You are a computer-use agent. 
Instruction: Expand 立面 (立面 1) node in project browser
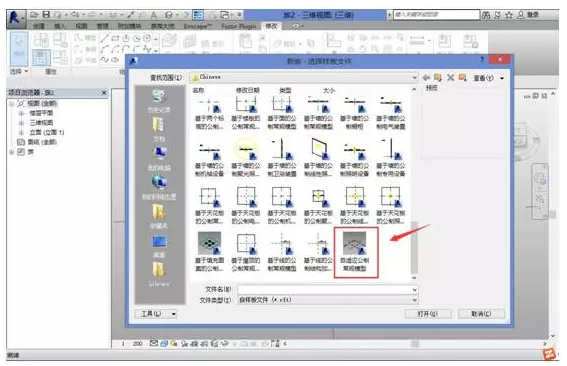point(21,132)
